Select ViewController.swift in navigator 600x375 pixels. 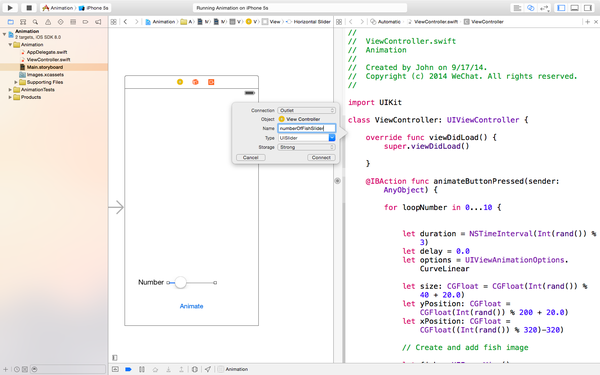coord(48,60)
